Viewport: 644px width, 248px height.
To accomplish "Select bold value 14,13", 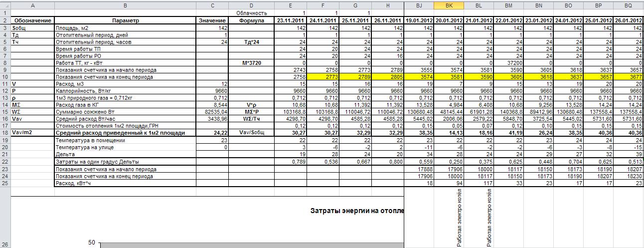I will coord(449,133).
